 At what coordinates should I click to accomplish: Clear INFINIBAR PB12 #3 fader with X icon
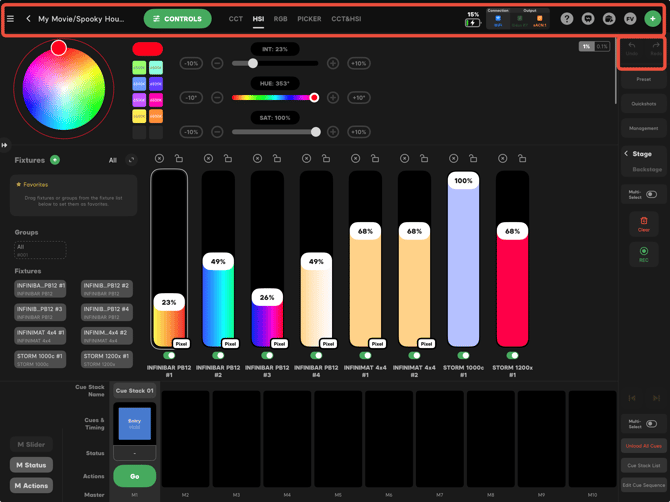pyautogui.click(x=257, y=159)
